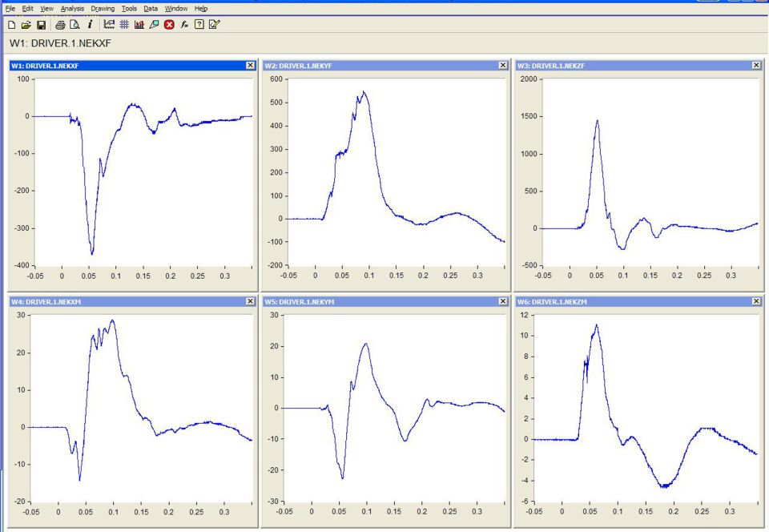Screen dimensions: 769x532
Task: Click the NEKZM curve peak near 11
Action: 596,324
